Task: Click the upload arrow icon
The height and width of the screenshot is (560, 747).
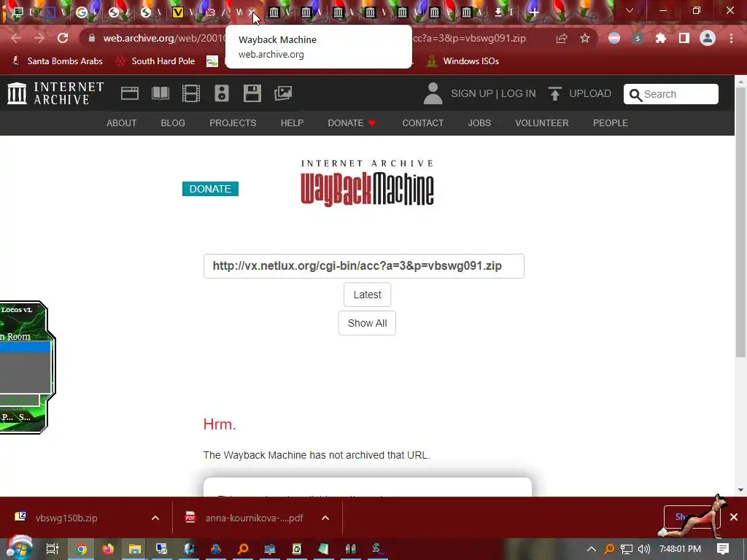Action: tap(554, 93)
